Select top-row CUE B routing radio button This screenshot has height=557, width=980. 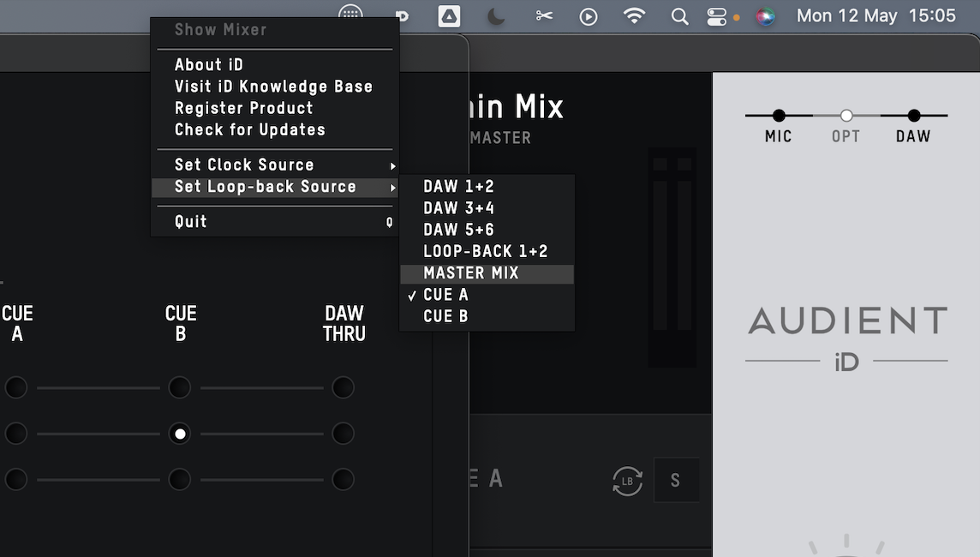[180, 387]
